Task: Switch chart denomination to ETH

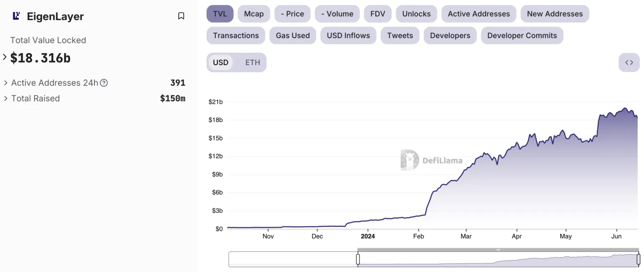Action: pos(252,63)
